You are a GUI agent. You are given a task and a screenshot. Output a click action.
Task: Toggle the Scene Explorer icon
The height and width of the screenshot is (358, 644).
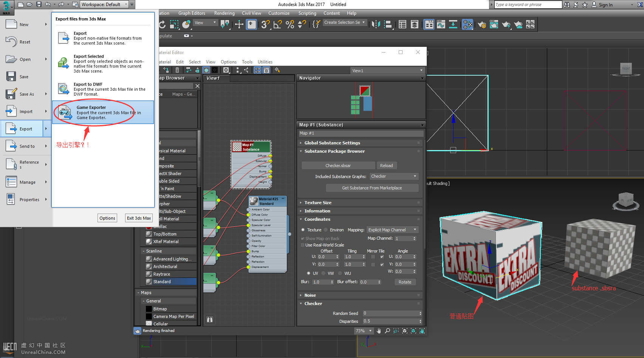(402, 25)
